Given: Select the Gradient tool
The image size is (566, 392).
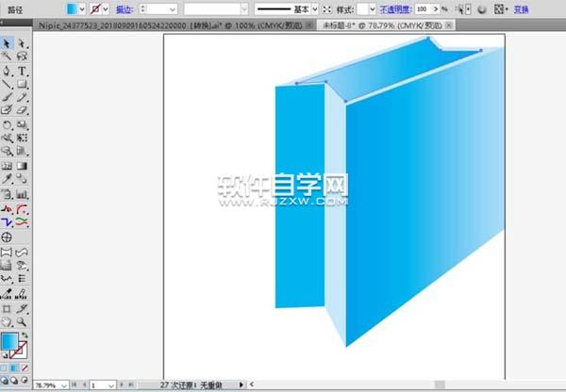Looking at the screenshot, I should (x=22, y=166).
